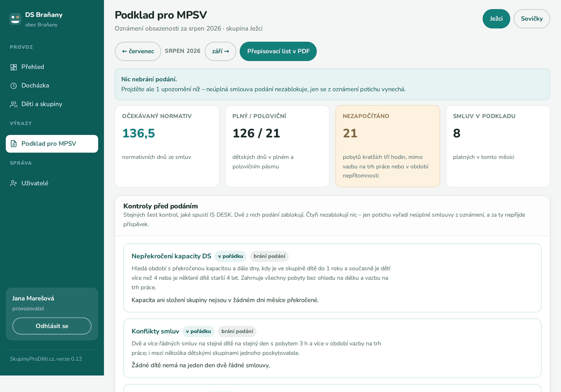The width and height of the screenshot is (561, 392).
Task: Click the SRPEN 2026 month label
Action: [x=183, y=51]
